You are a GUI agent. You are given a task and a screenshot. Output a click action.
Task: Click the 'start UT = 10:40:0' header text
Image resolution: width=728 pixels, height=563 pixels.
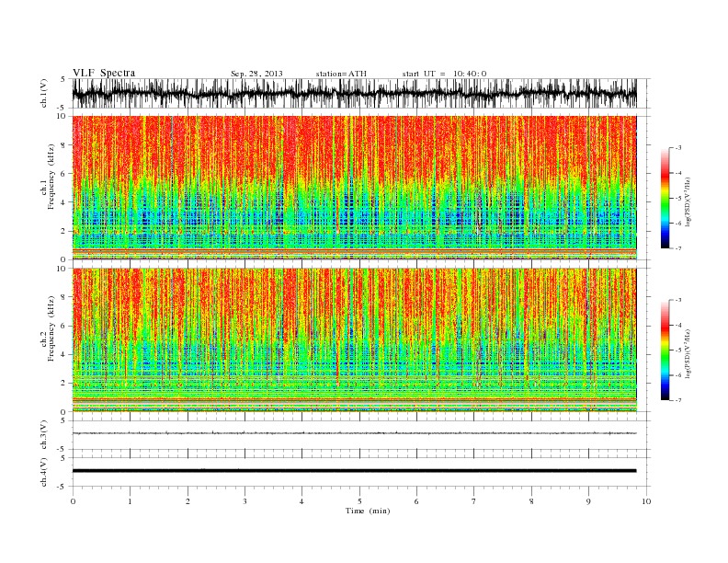pos(444,74)
